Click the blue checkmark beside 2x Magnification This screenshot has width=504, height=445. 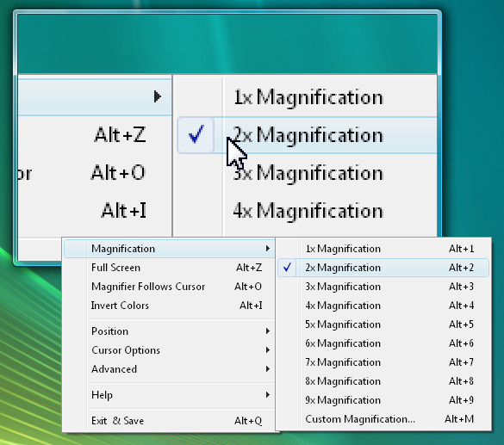click(288, 267)
